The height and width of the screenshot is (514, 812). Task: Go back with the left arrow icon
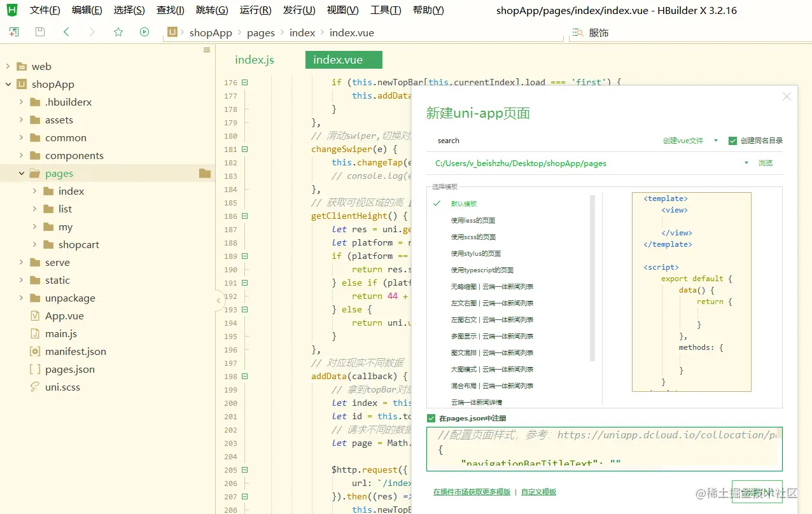(66, 32)
